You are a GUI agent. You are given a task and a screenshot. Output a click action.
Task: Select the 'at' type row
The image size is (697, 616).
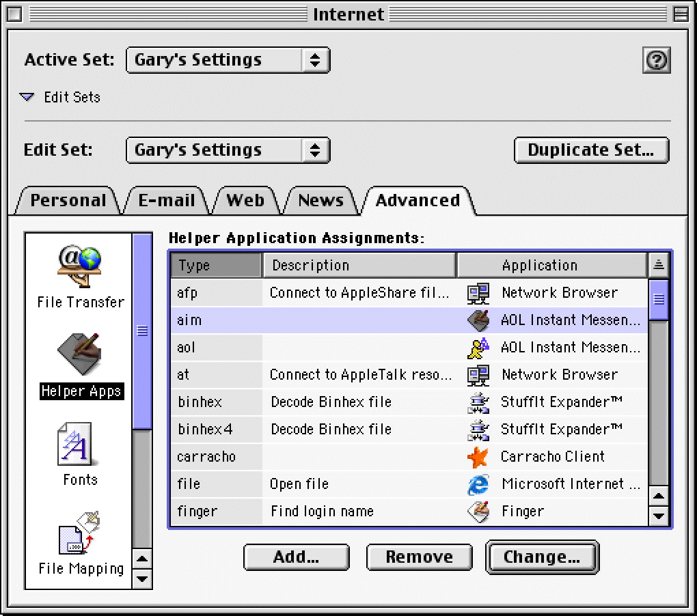(409, 375)
